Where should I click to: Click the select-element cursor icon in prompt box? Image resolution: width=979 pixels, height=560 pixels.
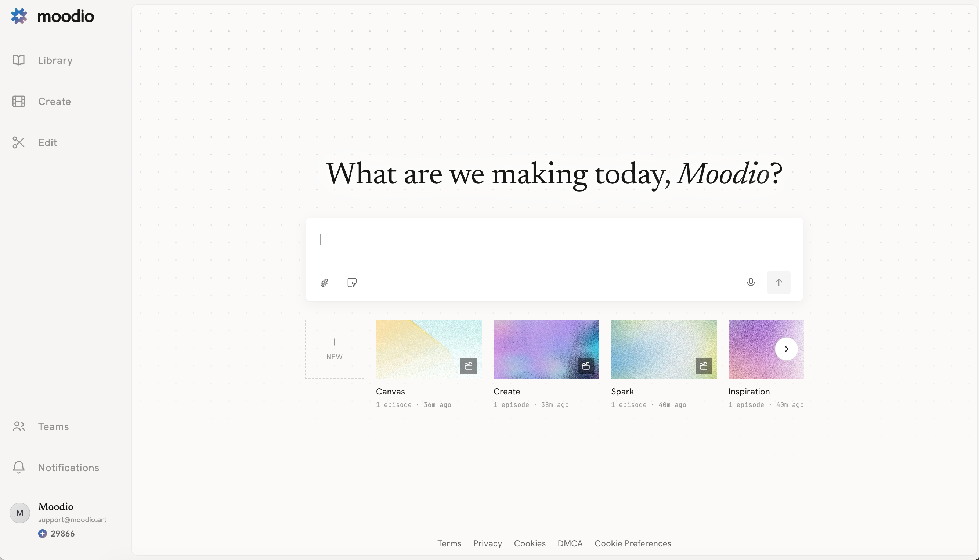coord(352,283)
